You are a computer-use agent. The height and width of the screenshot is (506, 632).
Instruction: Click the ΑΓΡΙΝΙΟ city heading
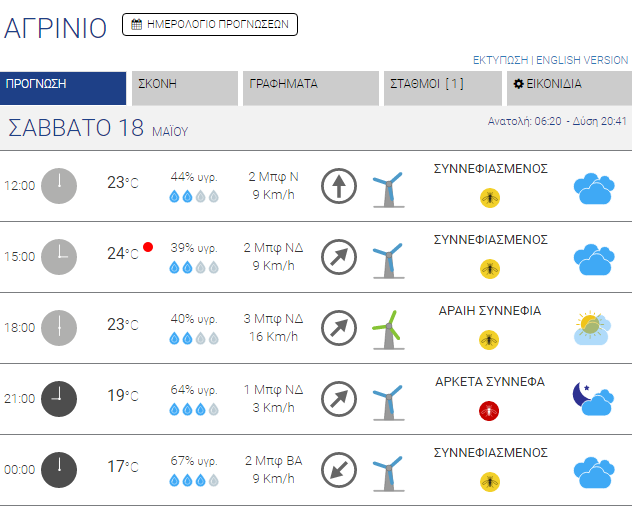[55, 28]
